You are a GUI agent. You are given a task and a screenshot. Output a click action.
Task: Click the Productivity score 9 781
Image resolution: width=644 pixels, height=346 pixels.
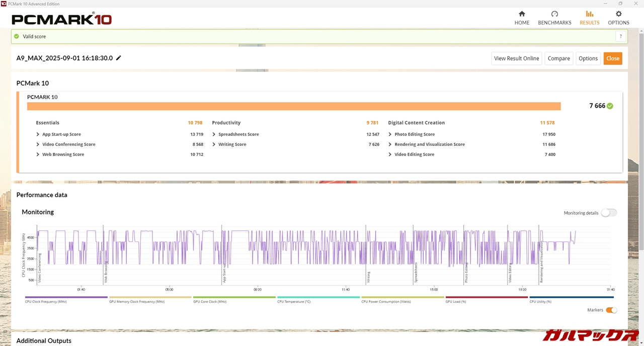(372, 123)
